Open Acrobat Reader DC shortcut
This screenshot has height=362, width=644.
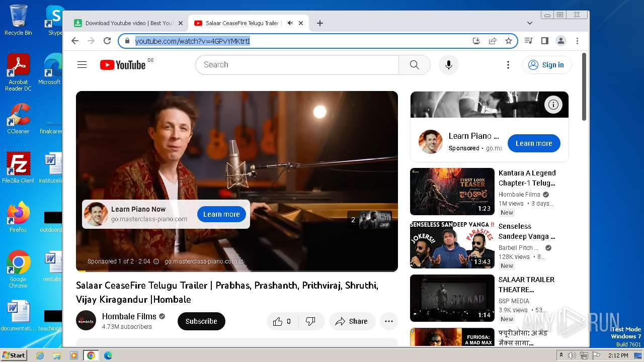[18, 73]
